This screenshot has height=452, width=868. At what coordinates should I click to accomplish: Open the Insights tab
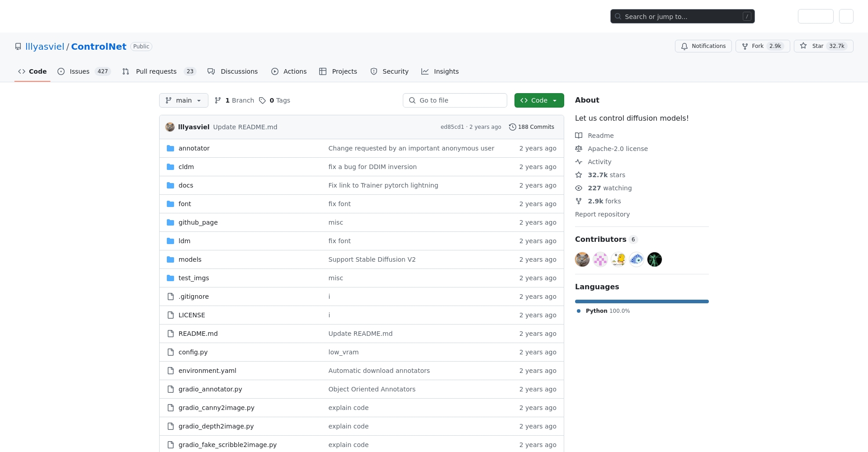(x=440, y=71)
